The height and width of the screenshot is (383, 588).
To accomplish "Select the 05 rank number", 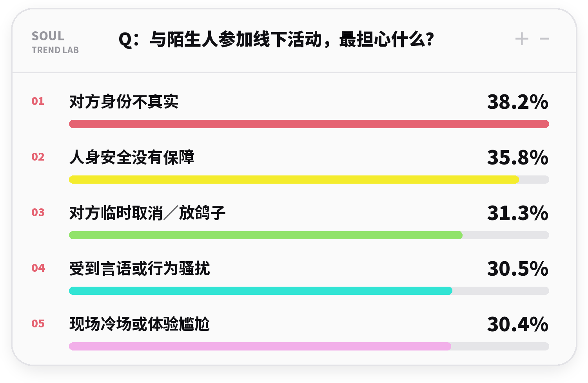I will coord(38,323).
